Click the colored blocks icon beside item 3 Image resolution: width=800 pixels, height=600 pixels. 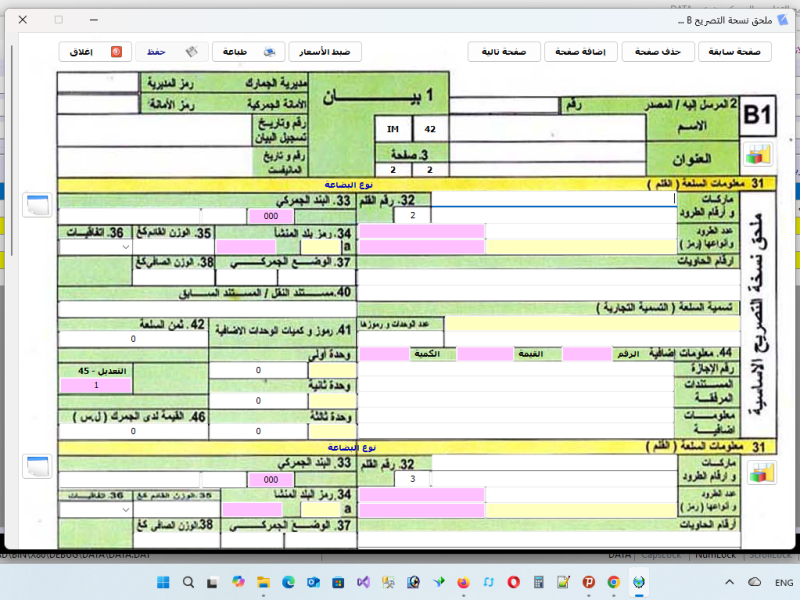[762, 472]
